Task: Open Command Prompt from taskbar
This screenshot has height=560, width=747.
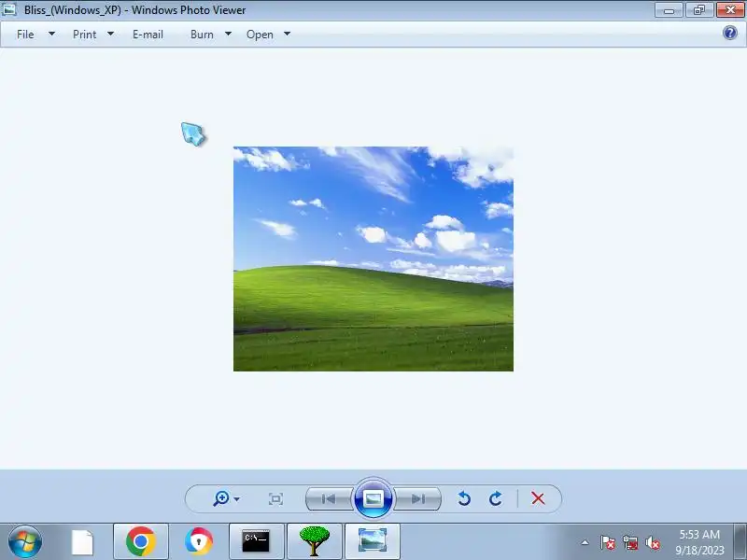Action: [256, 541]
